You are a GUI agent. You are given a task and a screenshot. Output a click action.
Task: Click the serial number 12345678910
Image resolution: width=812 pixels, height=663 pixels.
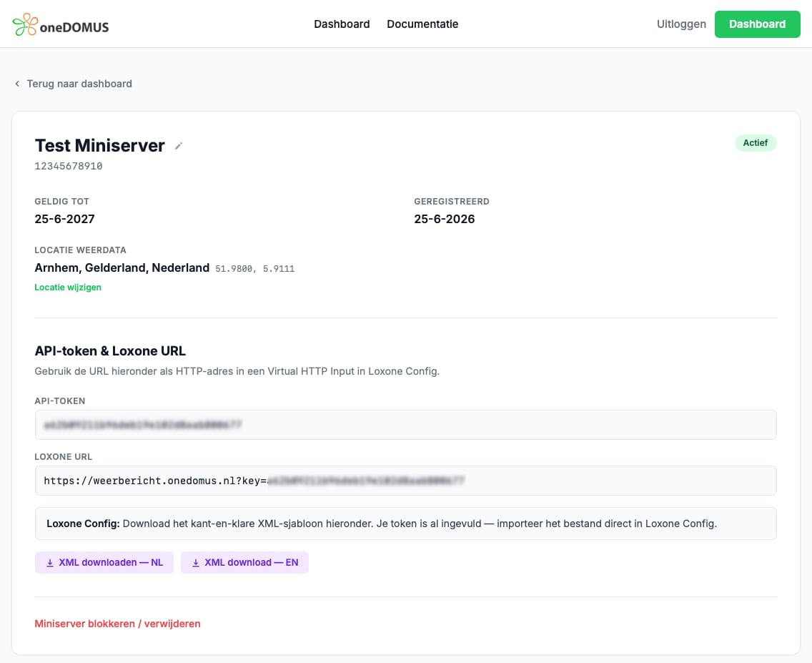tap(69, 166)
